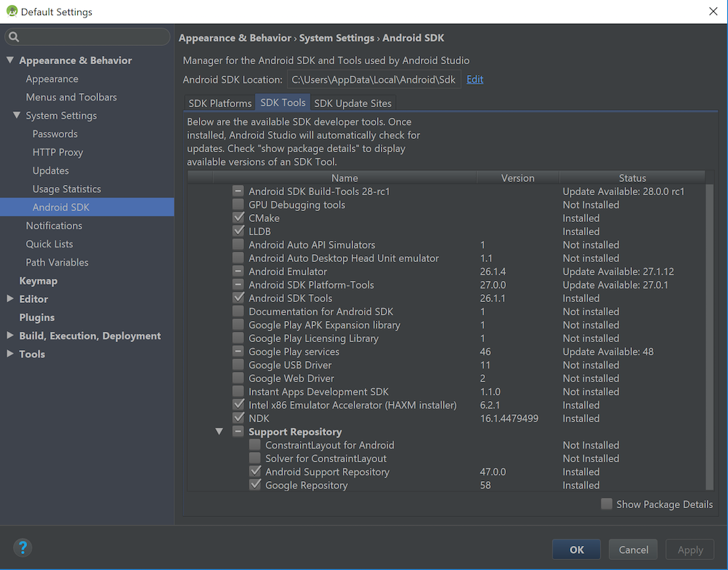Select Notifications in settings tree
Viewport: 728px width, 570px height.
point(54,226)
